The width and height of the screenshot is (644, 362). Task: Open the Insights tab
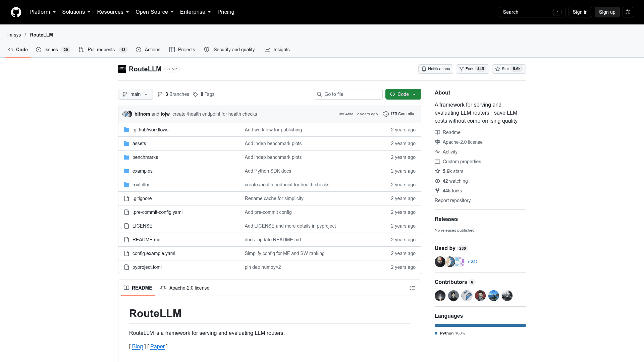pyautogui.click(x=277, y=50)
